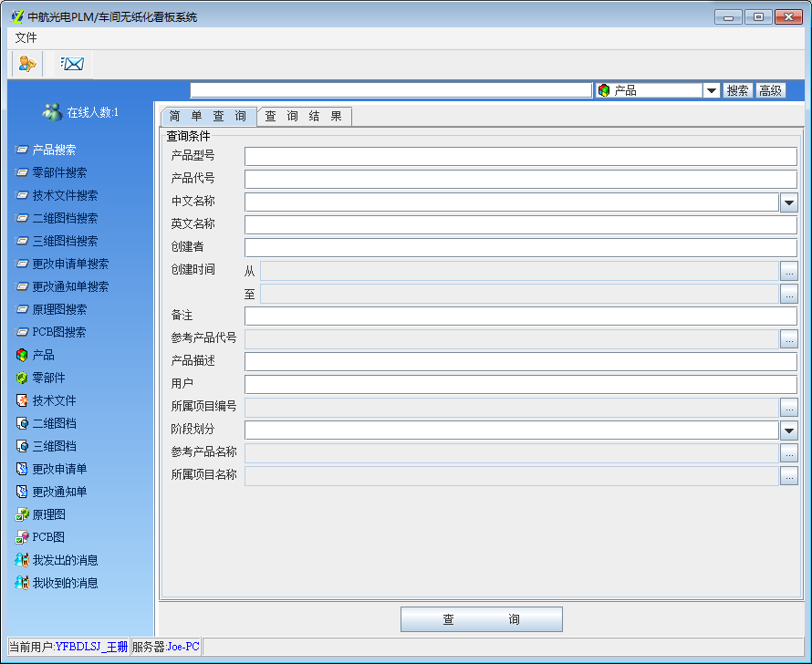
Task: Open the 创建时间 从 date picker button
Action: pyautogui.click(x=788, y=271)
